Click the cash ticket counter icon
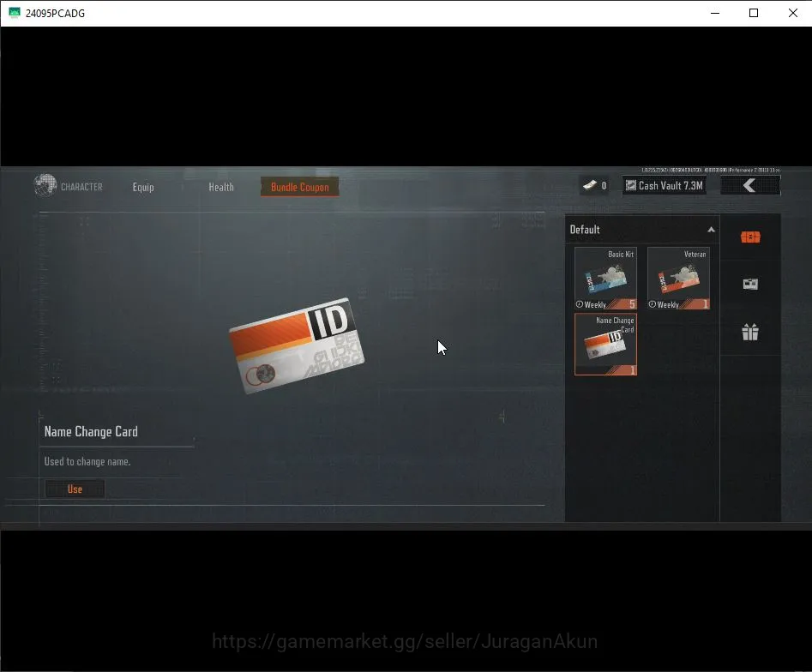Viewport: 812px width, 672px height. (589, 185)
